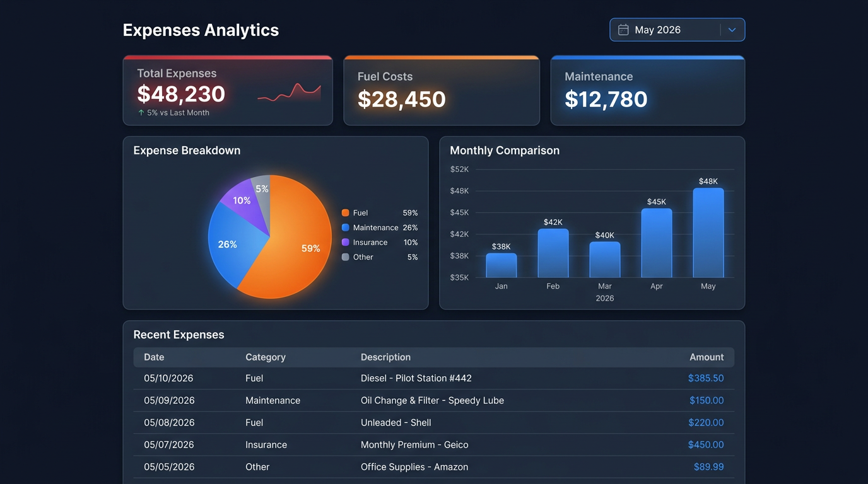Click the Expense Breakdown panel title
This screenshot has width=868, height=484.
tap(187, 151)
